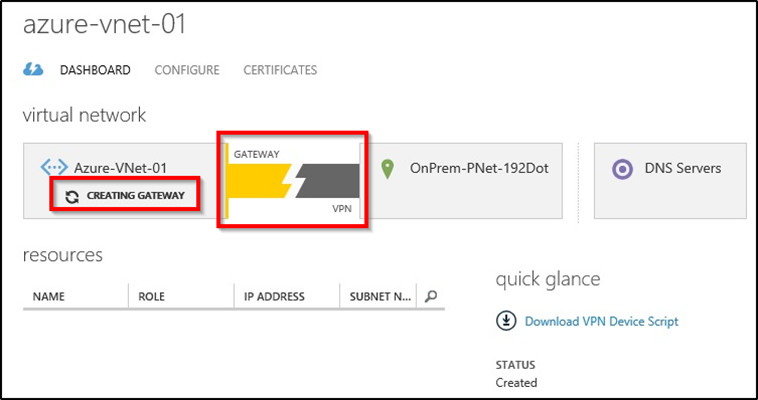Sort resources by SUBNET N... column
Screen dimensions: 758x400
(378, 296)
